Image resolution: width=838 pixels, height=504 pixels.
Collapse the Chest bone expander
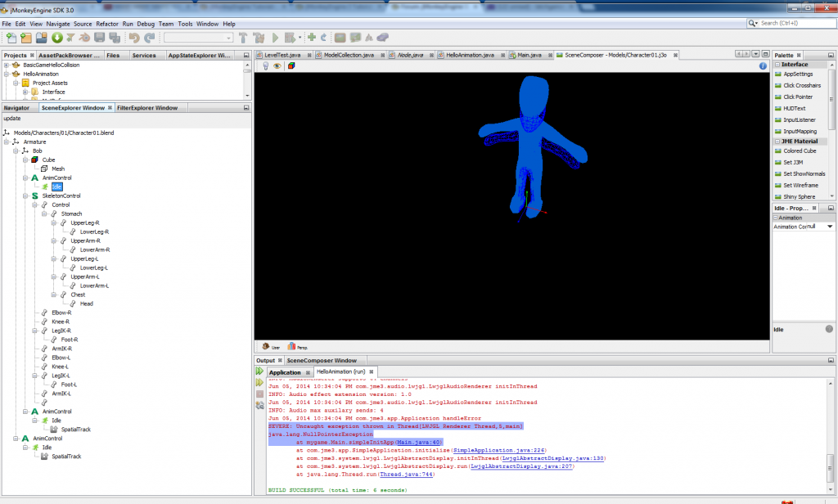pos(54,295)
